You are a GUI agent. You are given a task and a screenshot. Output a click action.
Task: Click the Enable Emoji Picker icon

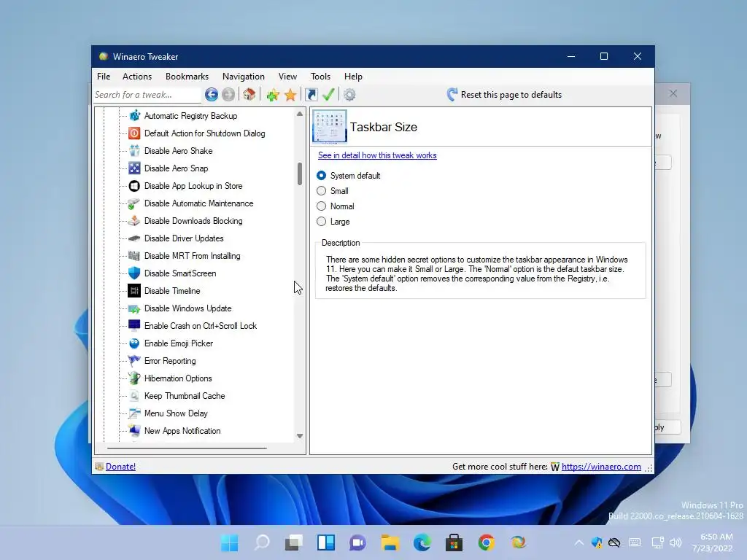point(134,343)
